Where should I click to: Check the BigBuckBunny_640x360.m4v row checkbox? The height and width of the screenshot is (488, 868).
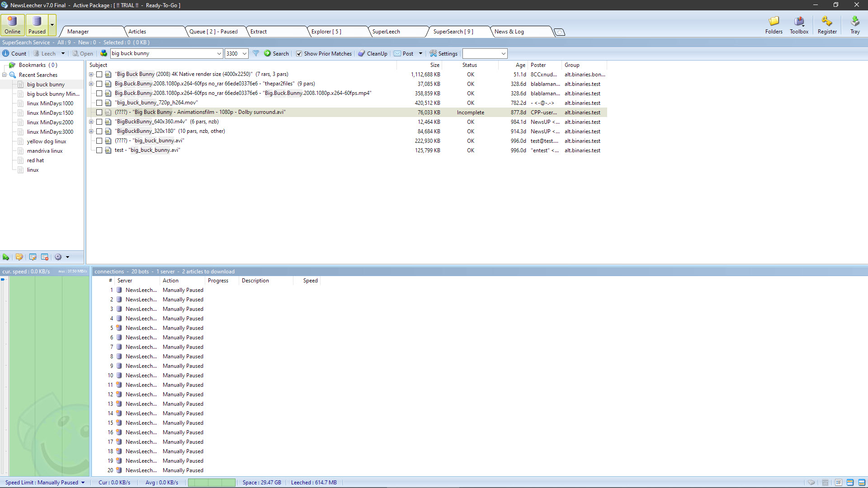click(99, 122)
